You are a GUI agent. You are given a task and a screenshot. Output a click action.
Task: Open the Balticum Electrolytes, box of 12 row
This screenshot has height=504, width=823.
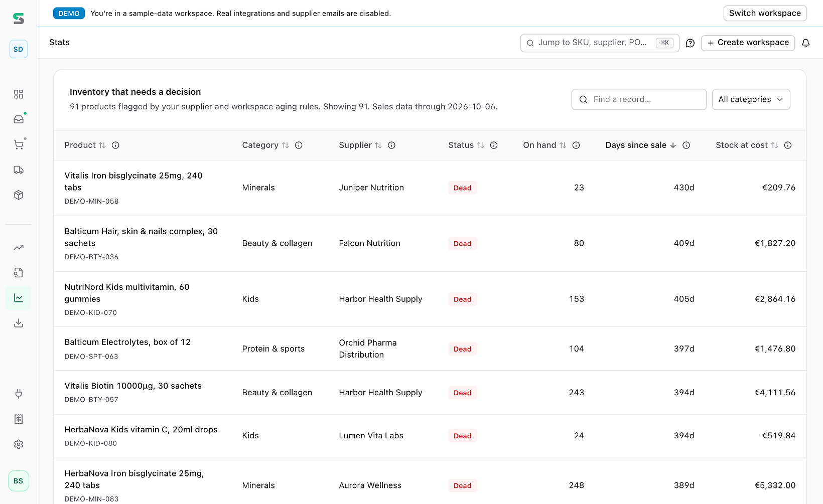coord(430,349)
